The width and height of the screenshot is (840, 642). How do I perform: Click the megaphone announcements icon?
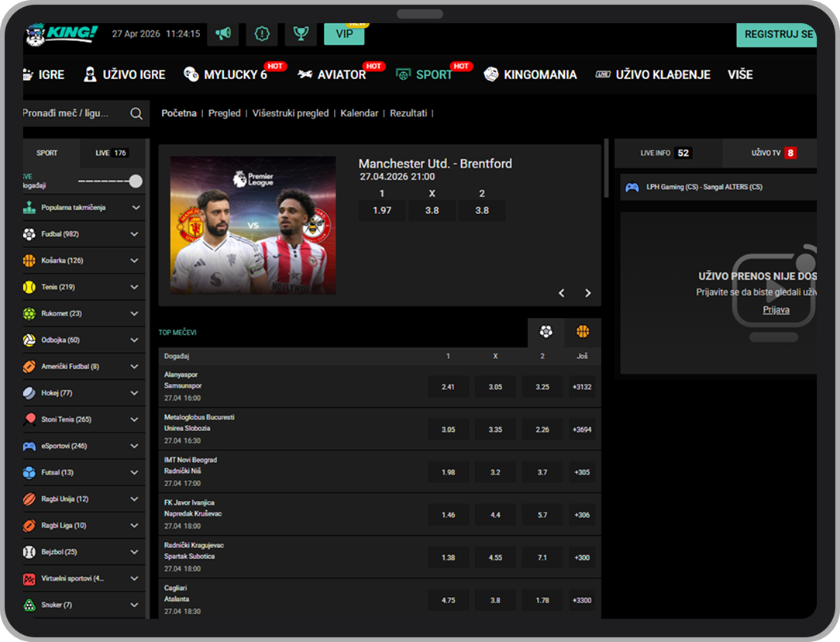[223, 34]
